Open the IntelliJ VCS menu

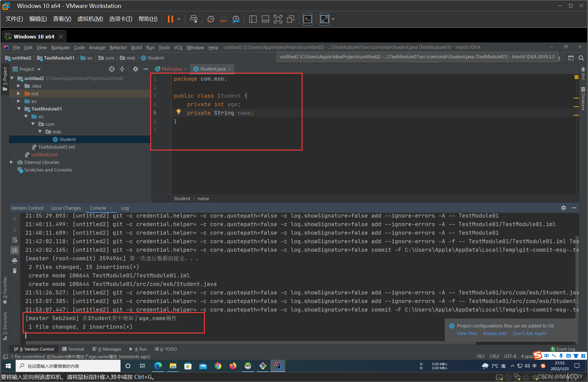coord(178,47)
